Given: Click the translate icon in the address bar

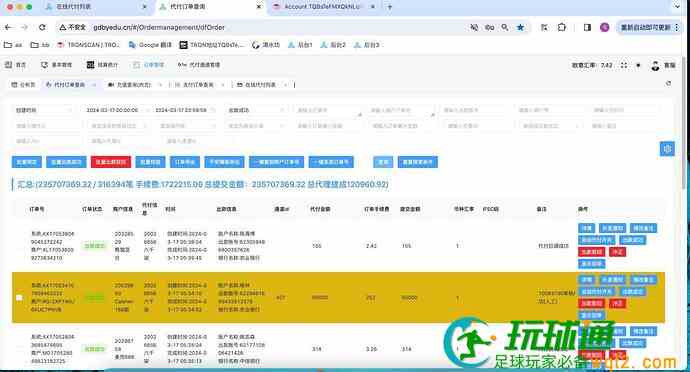Looking at the screenshot, I should click(x=489, y=27).
